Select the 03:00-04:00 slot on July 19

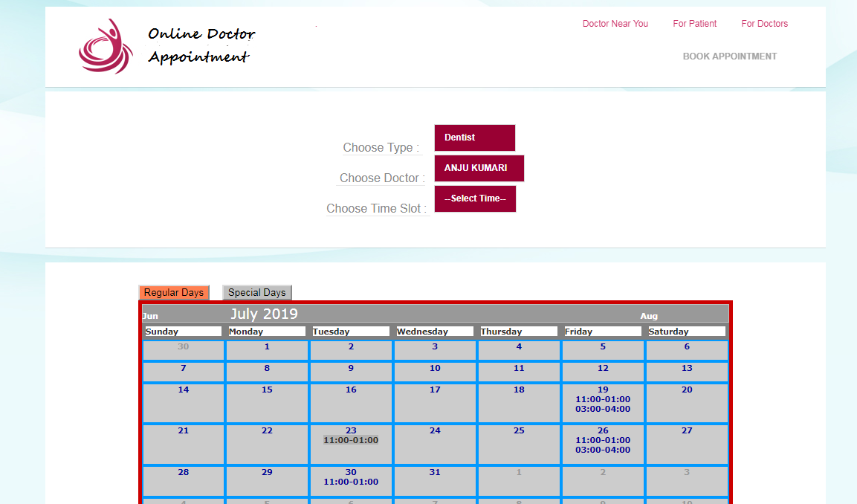[603, 409]
